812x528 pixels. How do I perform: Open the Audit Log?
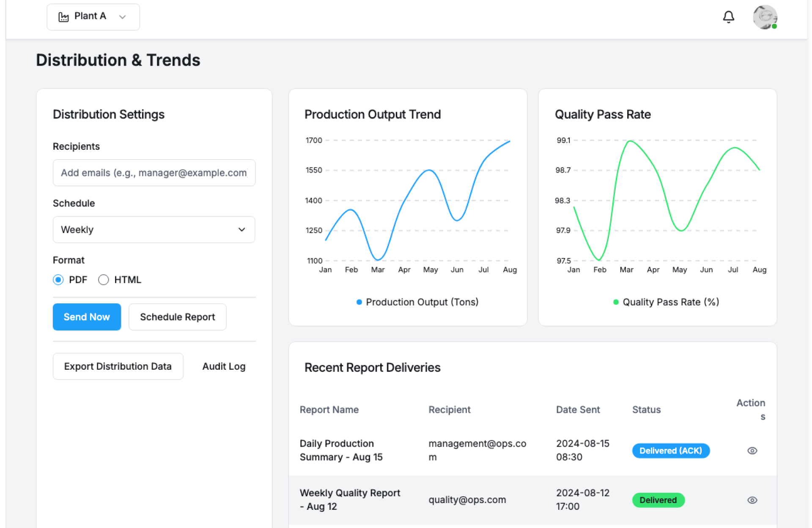(224, 366)
